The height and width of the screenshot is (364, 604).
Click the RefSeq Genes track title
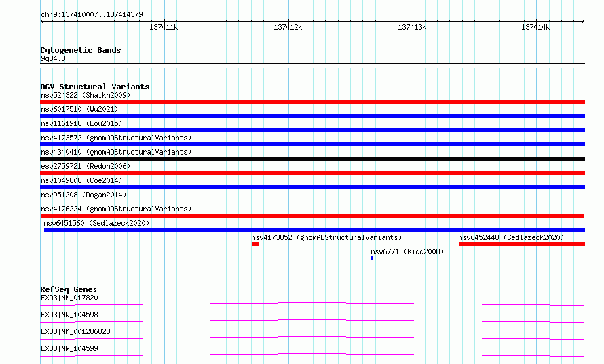[69, 289]
